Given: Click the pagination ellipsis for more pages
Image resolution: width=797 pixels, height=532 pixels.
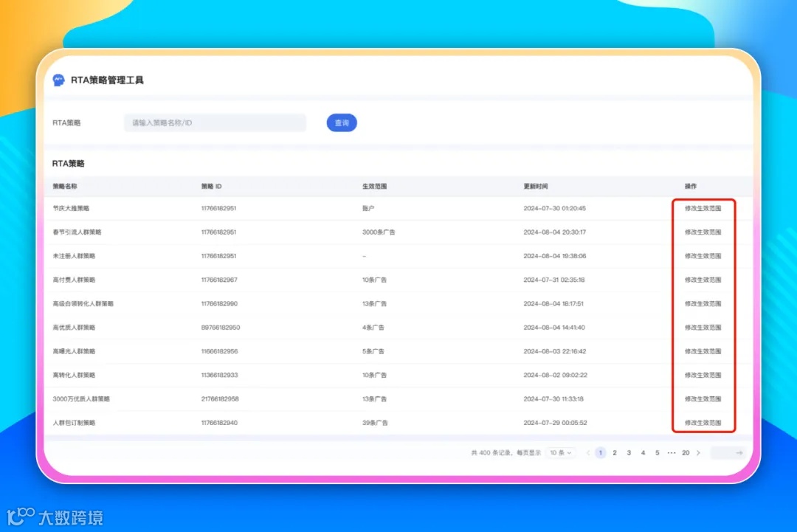Looking at the screenshot, I should point(672,453).
